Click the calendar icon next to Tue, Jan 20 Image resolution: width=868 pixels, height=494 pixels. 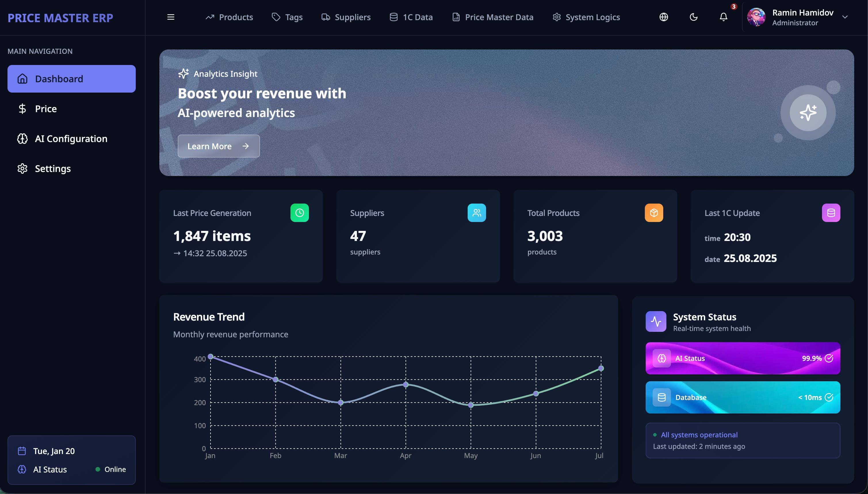(22, 451)
